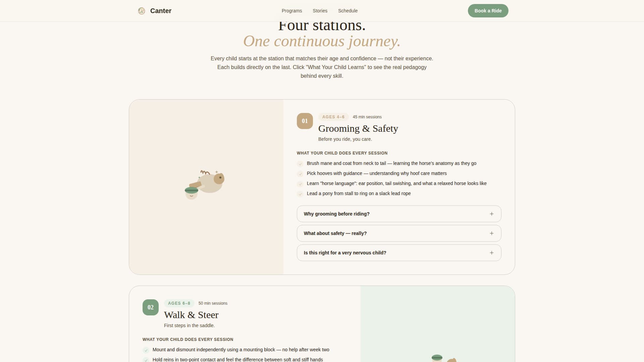
Task: Click check icon beside 'Lead a pony from stall'
Action: [x=300, y=194]
